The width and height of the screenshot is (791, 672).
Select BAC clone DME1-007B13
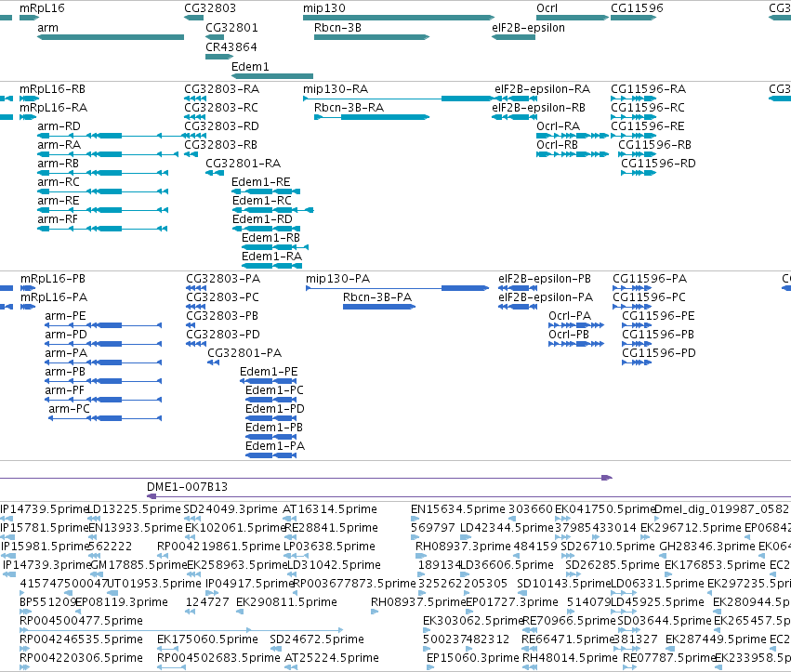tap(468, 496)
